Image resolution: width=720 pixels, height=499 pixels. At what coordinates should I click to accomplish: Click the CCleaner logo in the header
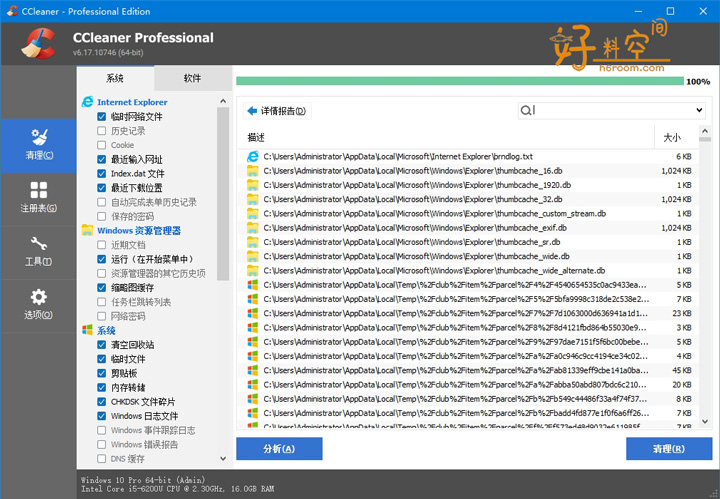pos(39,44)
